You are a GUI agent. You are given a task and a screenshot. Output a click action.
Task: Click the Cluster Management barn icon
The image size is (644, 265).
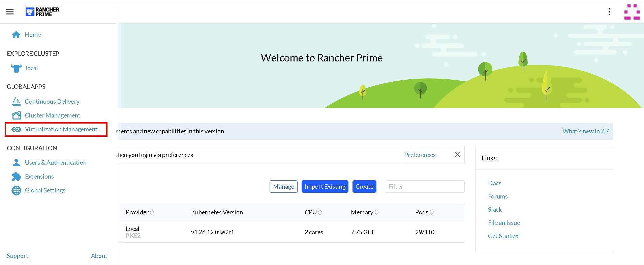coord(16,115)
